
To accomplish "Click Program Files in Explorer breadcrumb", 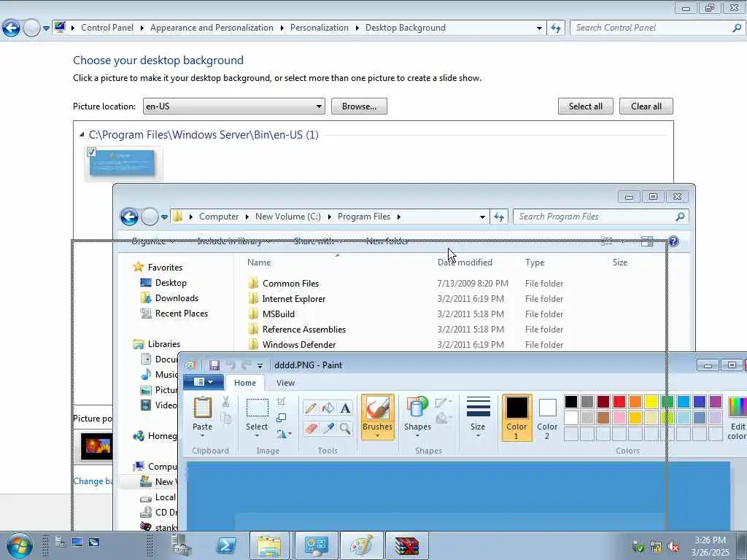I will (364, 217).
